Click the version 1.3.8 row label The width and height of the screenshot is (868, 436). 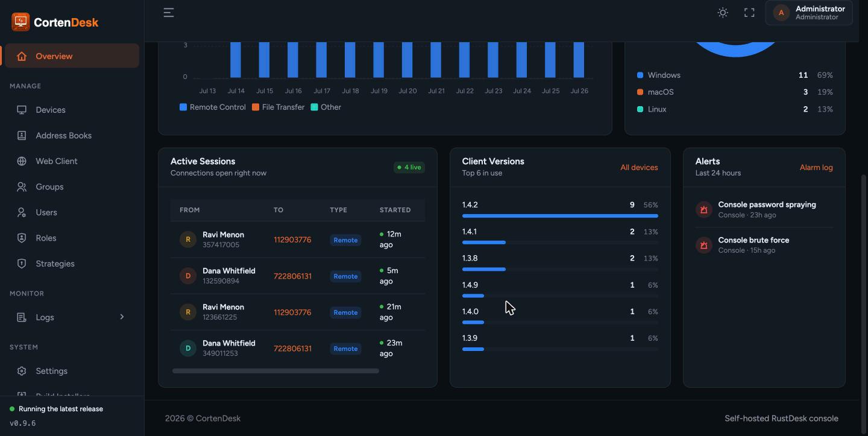(470, 258)
